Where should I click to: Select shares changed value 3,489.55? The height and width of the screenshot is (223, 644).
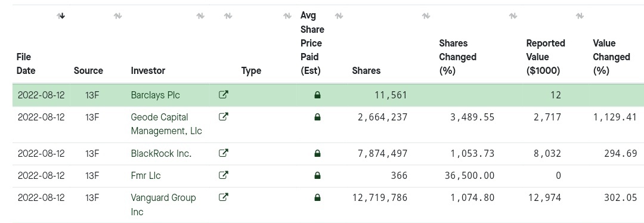(x=472, y=117)
